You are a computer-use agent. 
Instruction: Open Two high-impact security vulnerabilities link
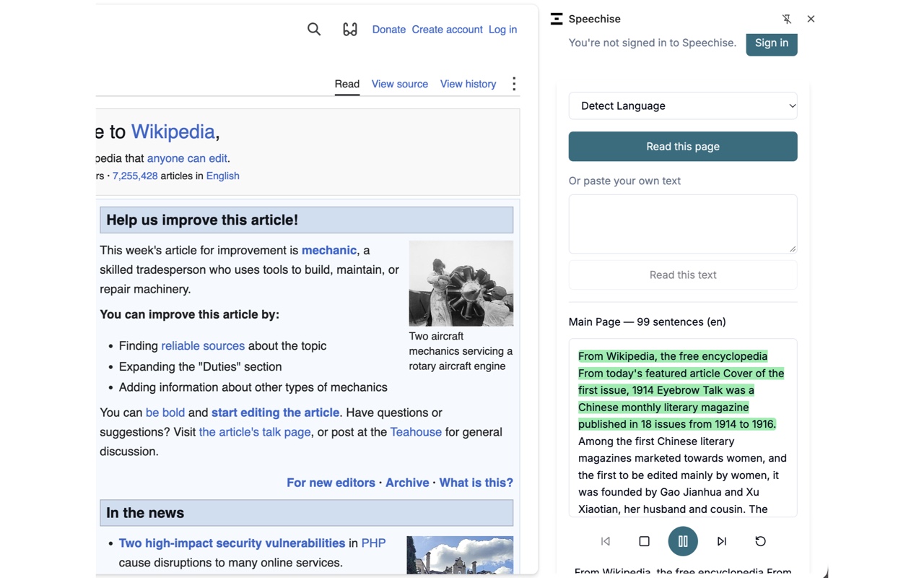click(232, 543)
